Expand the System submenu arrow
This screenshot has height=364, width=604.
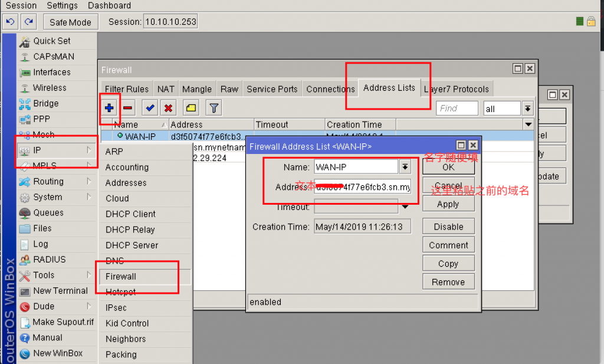[x=89, y=197]
